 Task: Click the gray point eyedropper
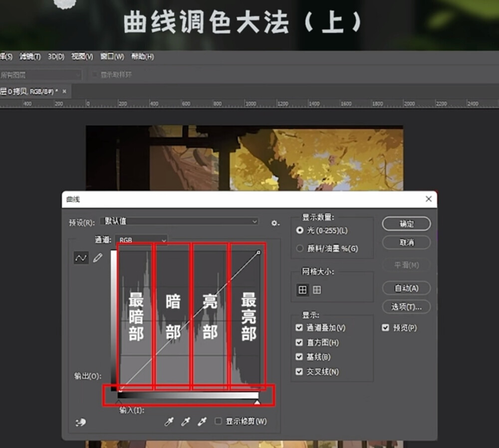(185, 422)
